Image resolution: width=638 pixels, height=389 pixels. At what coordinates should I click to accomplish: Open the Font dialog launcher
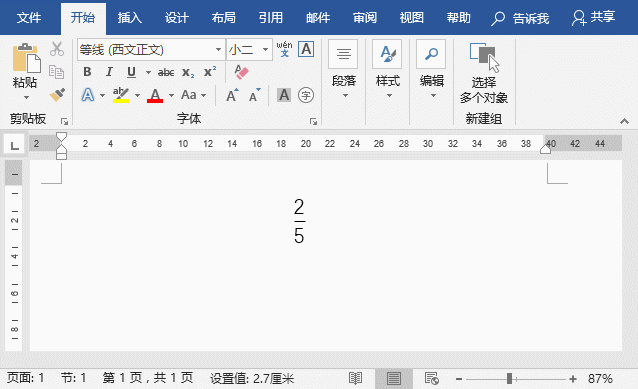click(x=313, y=121)
